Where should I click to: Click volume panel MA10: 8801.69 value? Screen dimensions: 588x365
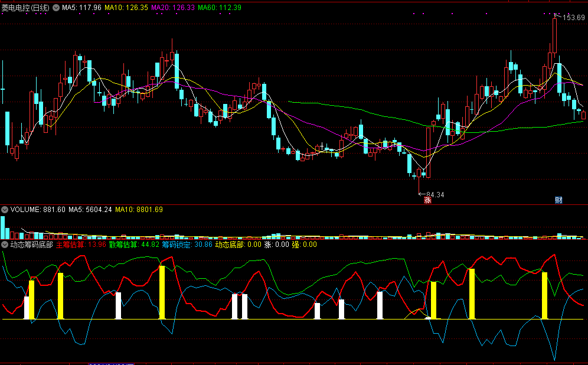pyautogui.click(x=139, y=210)
